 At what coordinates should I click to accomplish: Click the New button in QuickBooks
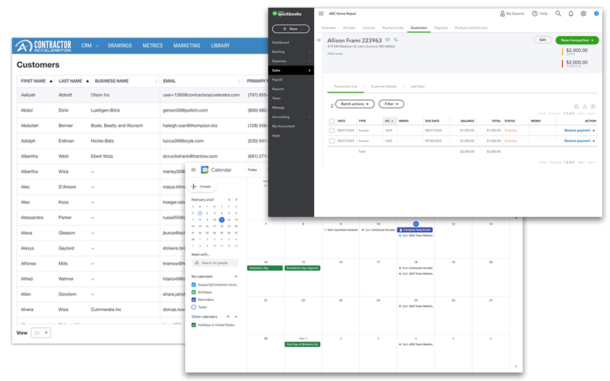click(291, 29)
